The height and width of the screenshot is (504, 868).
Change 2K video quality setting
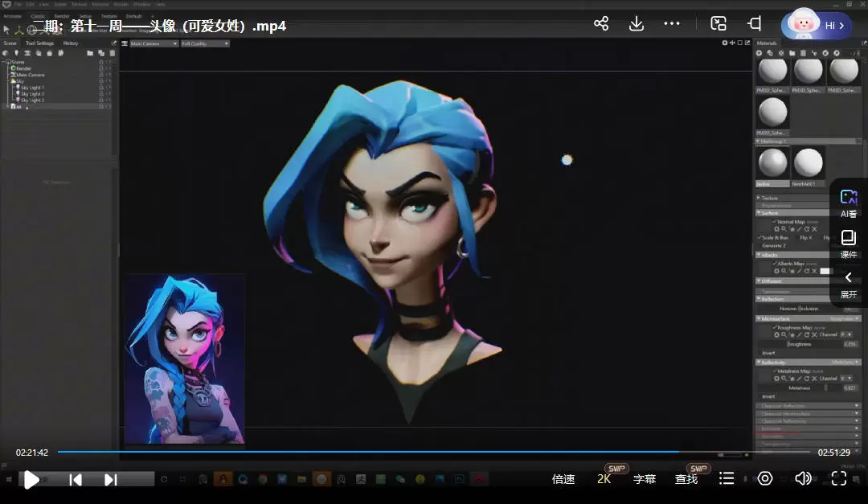coord(604,479)
